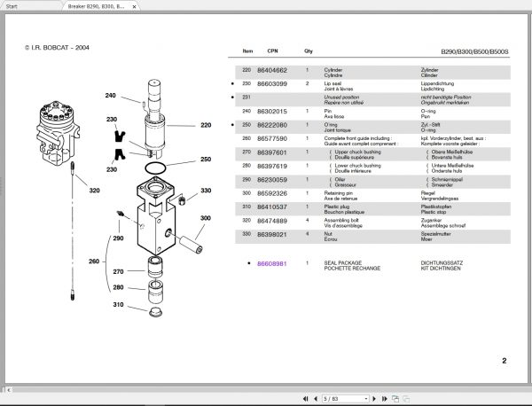This screenshot has height=406, width=532.
Task: Click the greyed-out window icon
Action: tap(406, 399)
